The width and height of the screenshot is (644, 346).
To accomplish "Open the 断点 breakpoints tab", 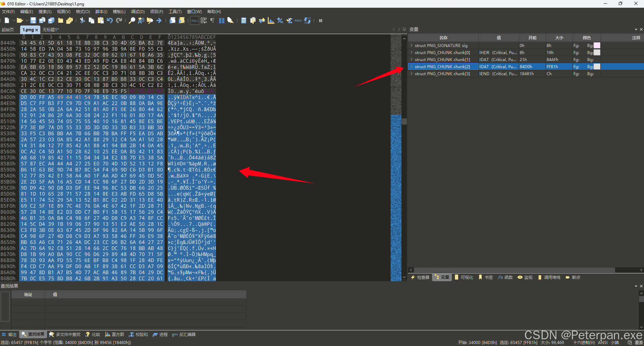I will click(573, 277).
